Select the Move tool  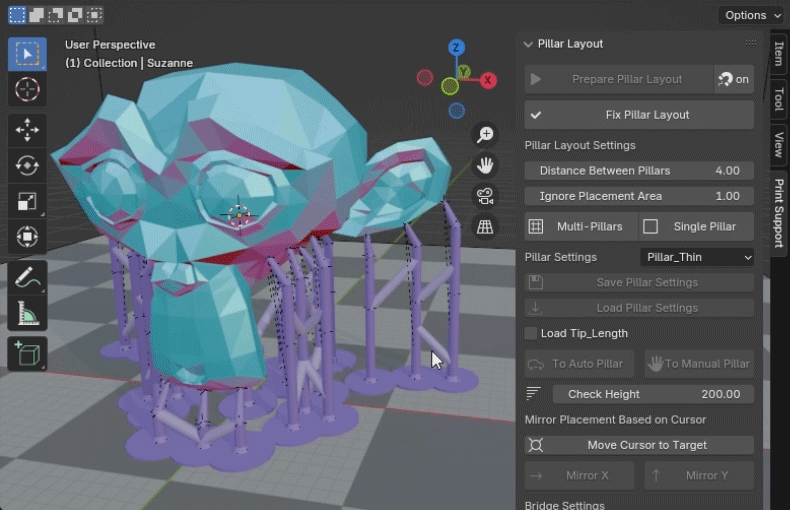pos(27,130)
